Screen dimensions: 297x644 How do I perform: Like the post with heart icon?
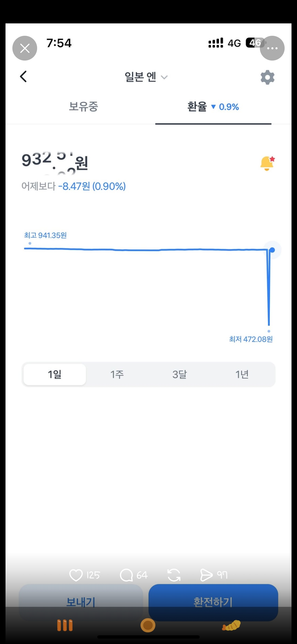76,575
